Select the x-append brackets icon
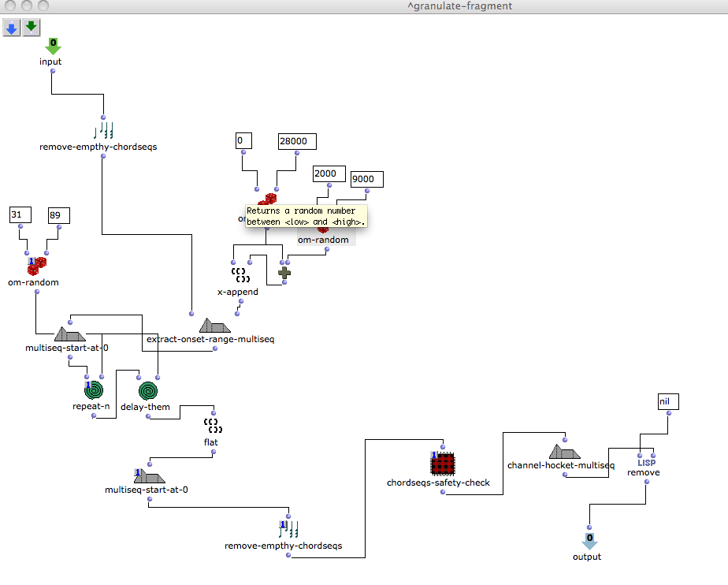This screenshot has height=585, width=728. tap(240, 275)
